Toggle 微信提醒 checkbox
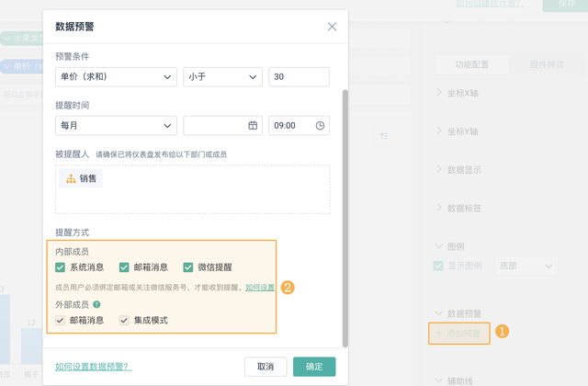Screen dimensions: 588x386 point(187,267)
